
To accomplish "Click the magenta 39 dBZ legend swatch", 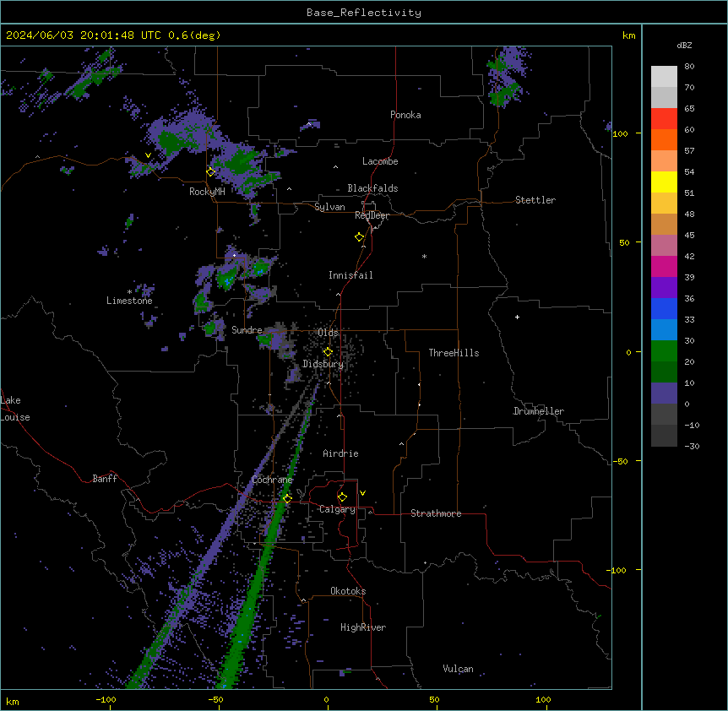I will [664, 266].
